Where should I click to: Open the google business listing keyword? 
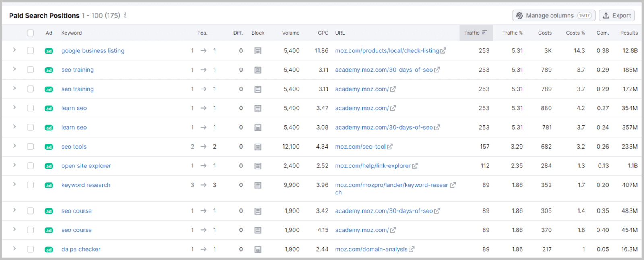[93, 51]
